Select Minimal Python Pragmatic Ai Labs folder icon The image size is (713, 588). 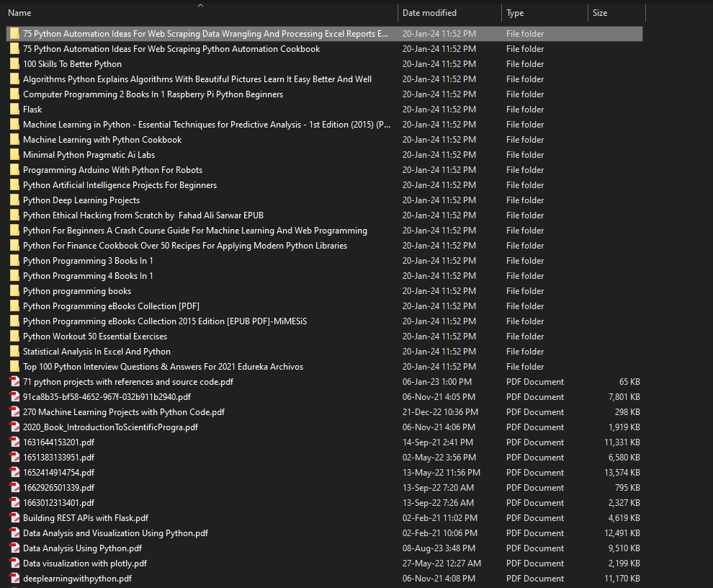coord(15,155)
